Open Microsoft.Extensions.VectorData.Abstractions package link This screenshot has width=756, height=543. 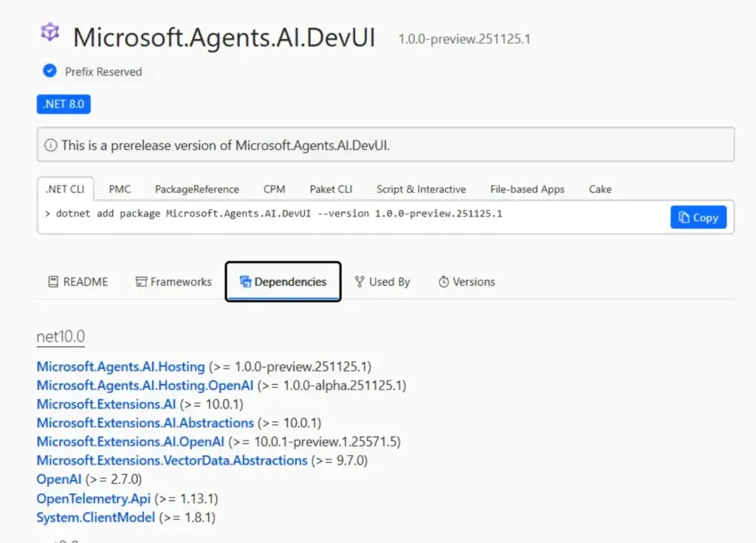pos(172,460)
